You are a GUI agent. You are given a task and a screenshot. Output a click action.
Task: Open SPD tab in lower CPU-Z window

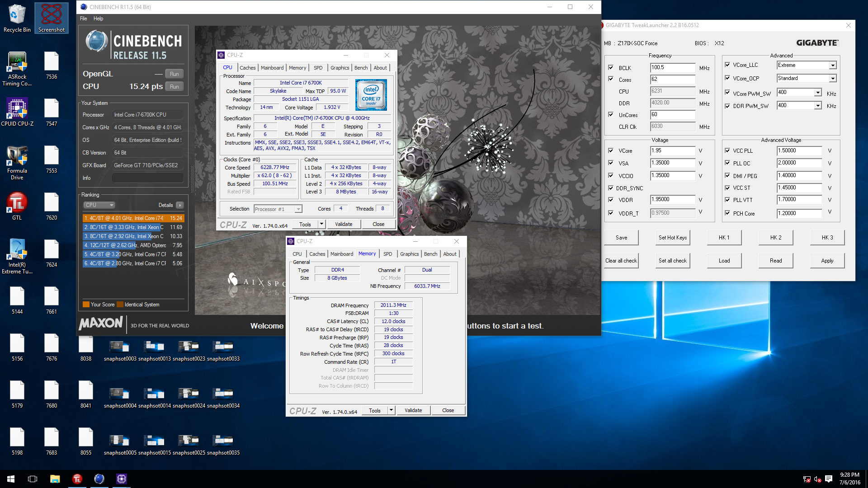pyautogui.click(x=387, y=254)
